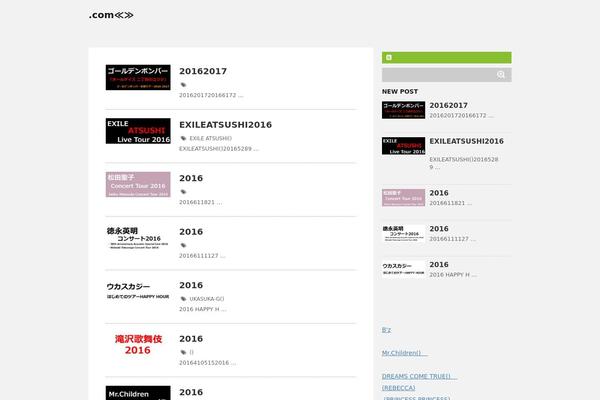The width and height of the screenshot is (600, 400).
Task: Open sidebar 徳永英明 thumbnail
Action: (x=403, y=233)
